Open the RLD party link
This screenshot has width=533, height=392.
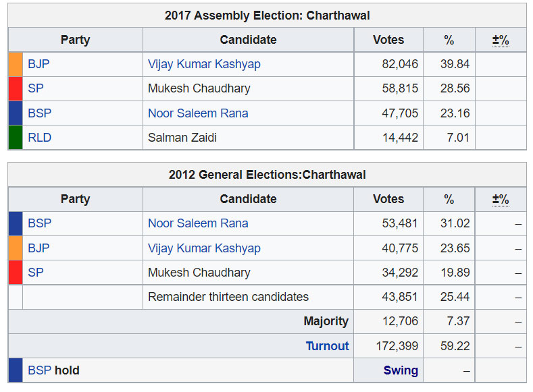pos(39,138)
